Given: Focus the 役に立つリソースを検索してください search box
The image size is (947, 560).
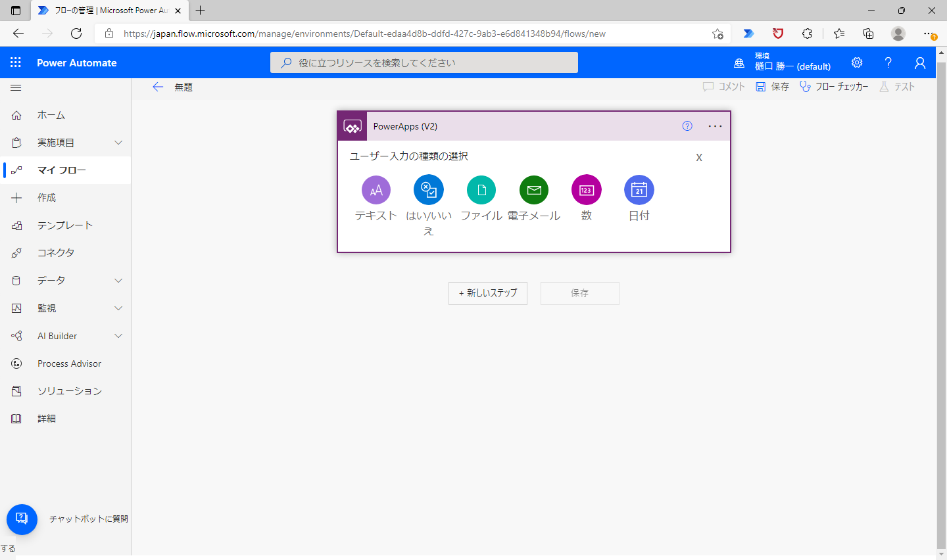Looking at the screenshot, I should (x=424, y=62).
